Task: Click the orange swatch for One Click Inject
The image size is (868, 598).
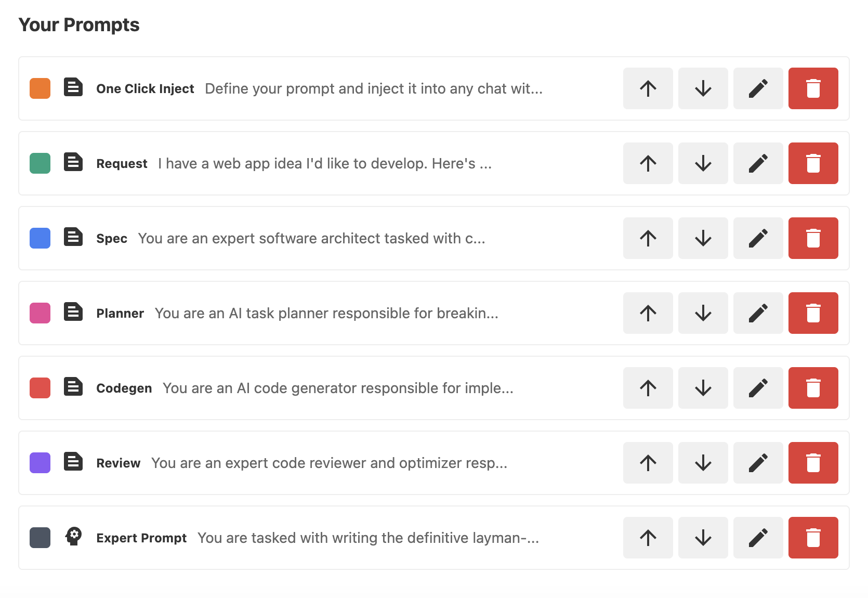Action: (x=40, y=88)
